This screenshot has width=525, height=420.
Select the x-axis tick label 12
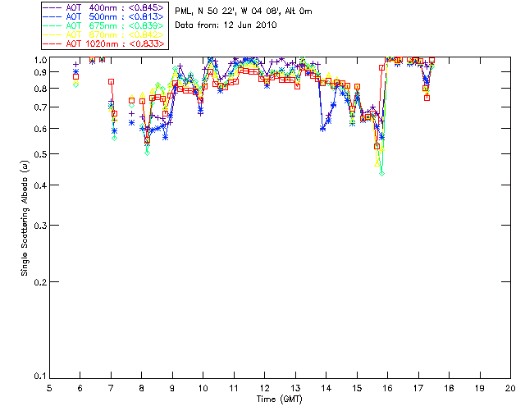(264, 387)
